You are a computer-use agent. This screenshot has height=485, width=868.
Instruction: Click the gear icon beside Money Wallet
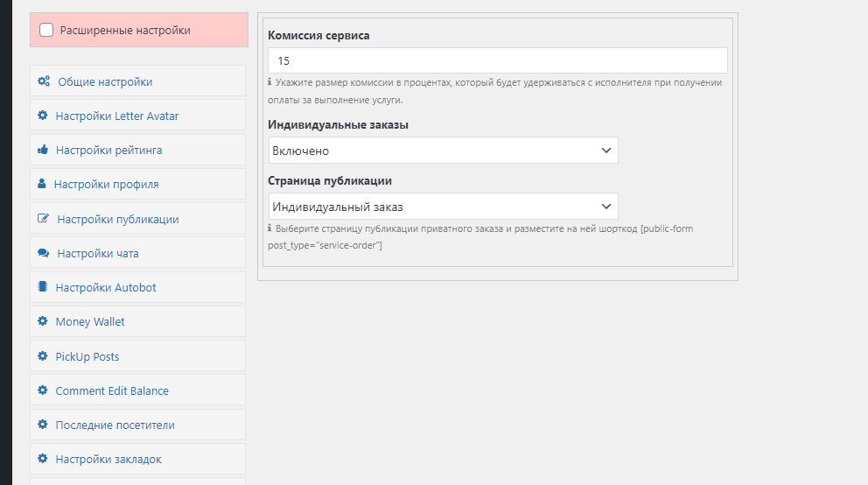pyautogui.click(x=42, y=321)
